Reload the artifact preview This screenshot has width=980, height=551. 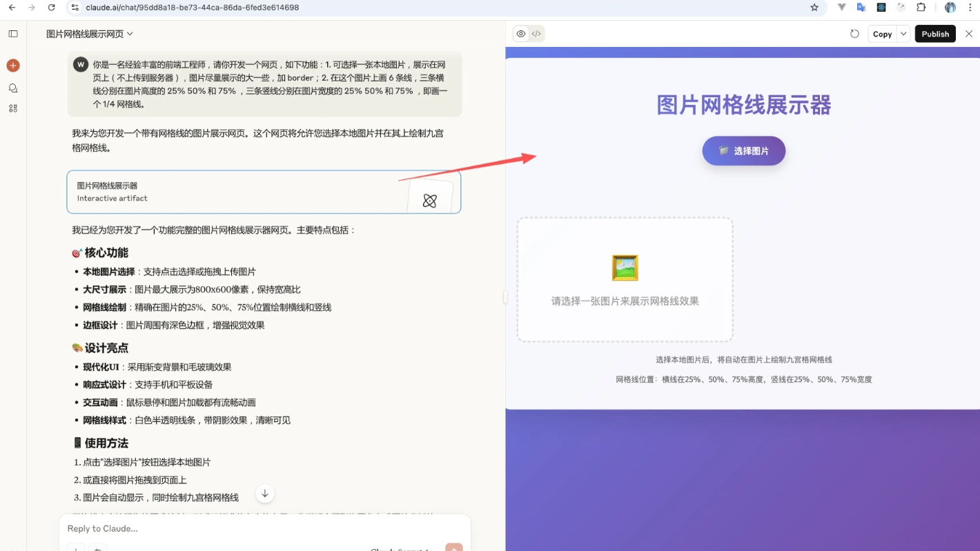[854, 34]
